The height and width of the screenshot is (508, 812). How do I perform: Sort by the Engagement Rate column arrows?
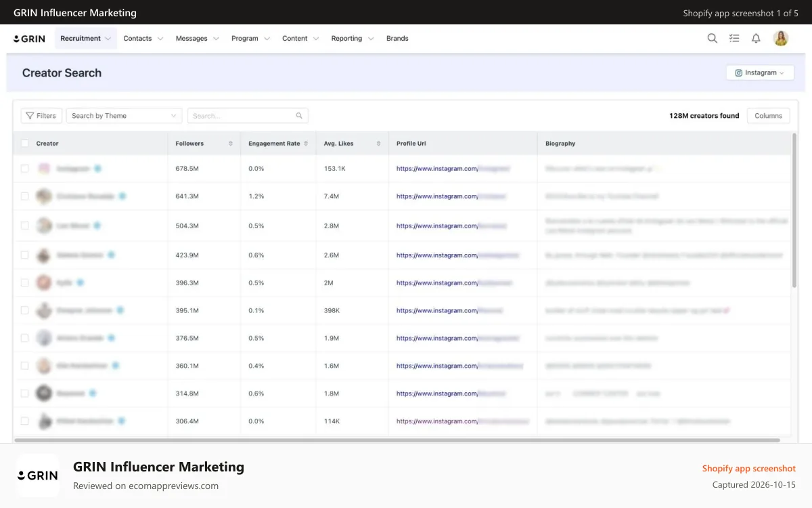coord(306,144)
